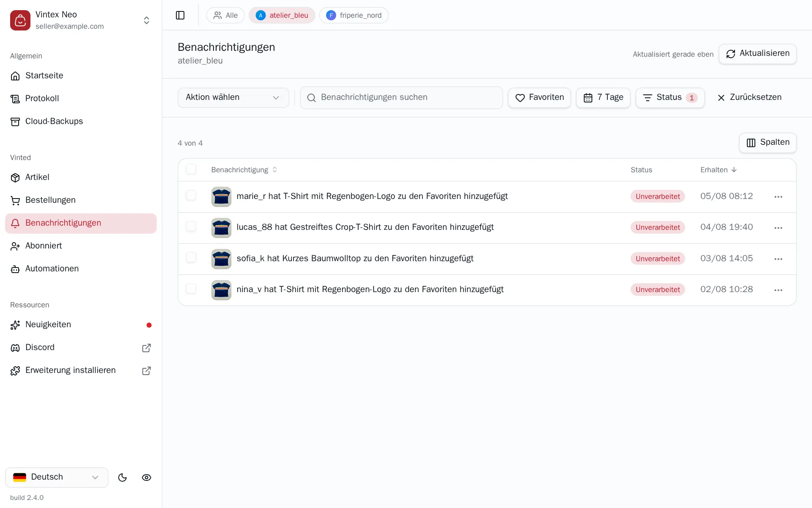Click the Vintex Neo shopping bag logo

tap(20, 20)
